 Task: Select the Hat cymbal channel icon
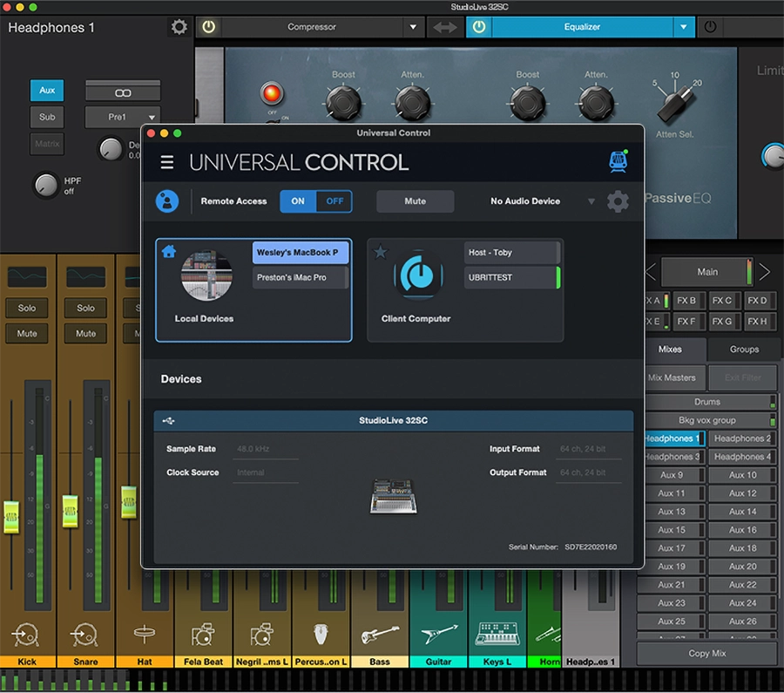[x=145, y=635]
